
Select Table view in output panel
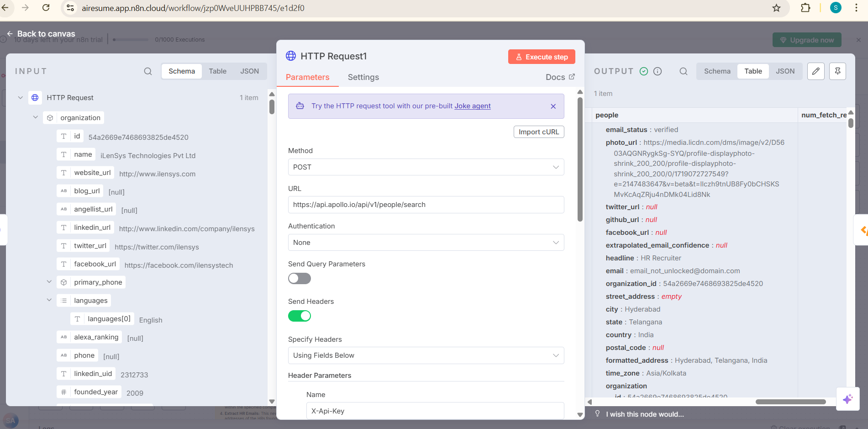click(x=753, y=71)
